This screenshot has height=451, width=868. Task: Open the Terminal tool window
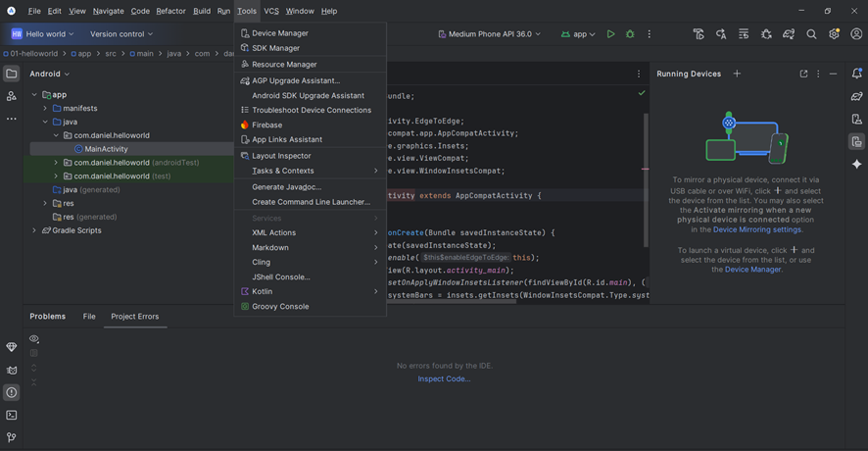tap(12, 415)
